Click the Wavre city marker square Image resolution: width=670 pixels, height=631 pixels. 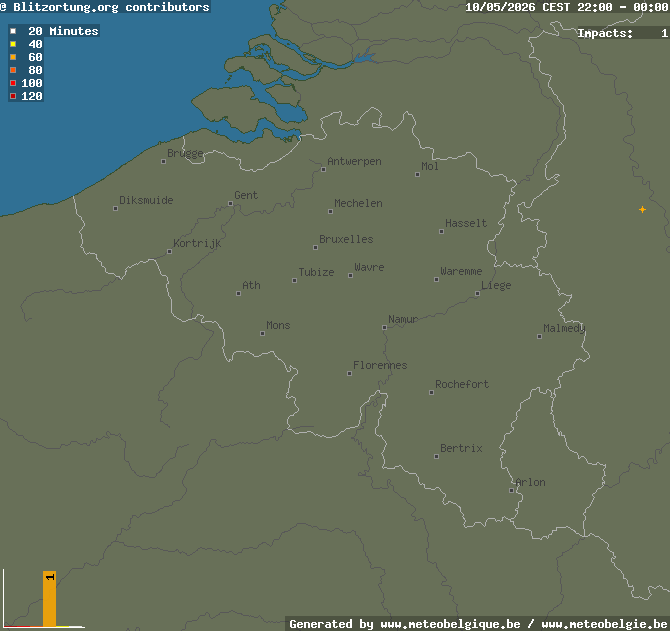[x=350, y=276]
